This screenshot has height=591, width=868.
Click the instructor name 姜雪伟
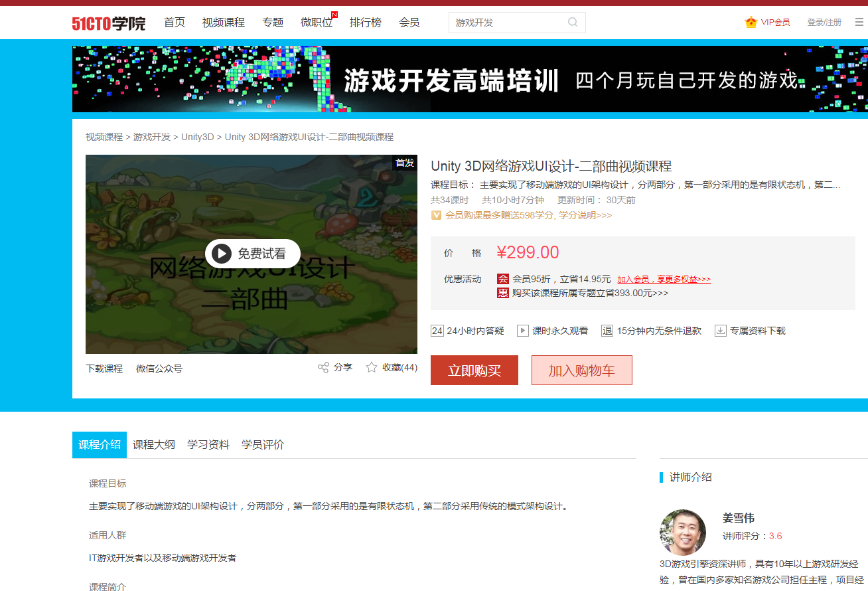(x=739, y=518)
